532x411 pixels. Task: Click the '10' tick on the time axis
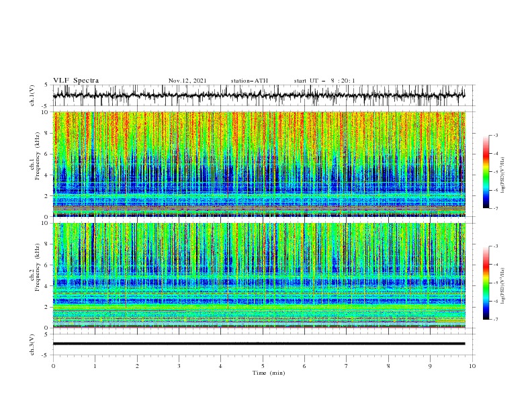point(472,366)
